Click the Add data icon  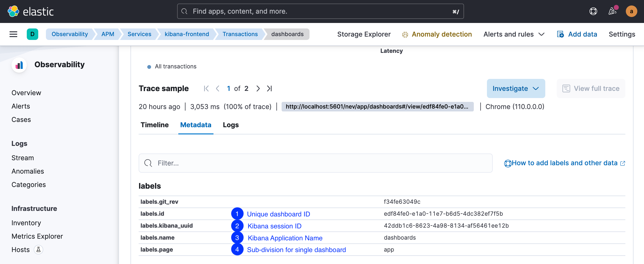pyautogui.click(x=560, y=34)
